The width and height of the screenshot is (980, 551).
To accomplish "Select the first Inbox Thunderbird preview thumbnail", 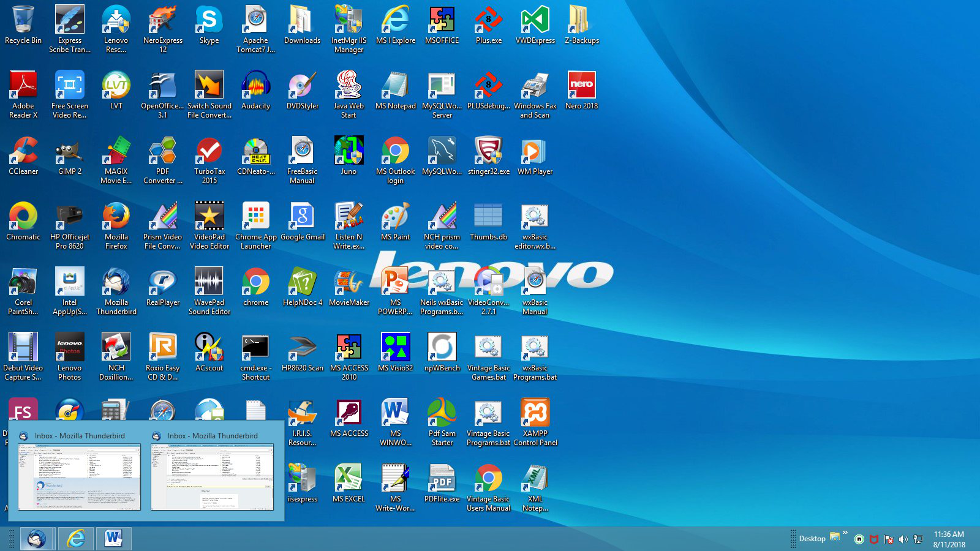I will click(79, 477).
